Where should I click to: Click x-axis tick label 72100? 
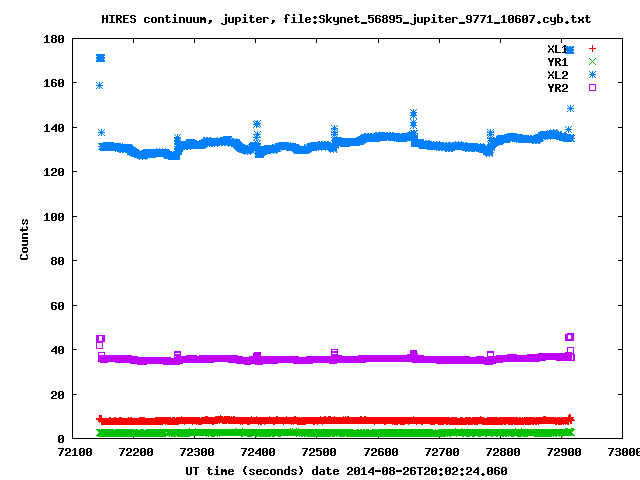[x=75, y=452]
